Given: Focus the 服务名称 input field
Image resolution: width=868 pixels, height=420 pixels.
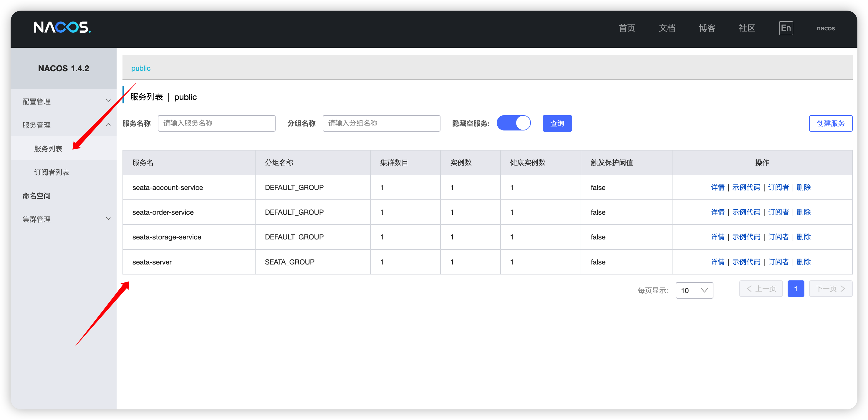Looking at the screenshot, I should coord(216,123).
